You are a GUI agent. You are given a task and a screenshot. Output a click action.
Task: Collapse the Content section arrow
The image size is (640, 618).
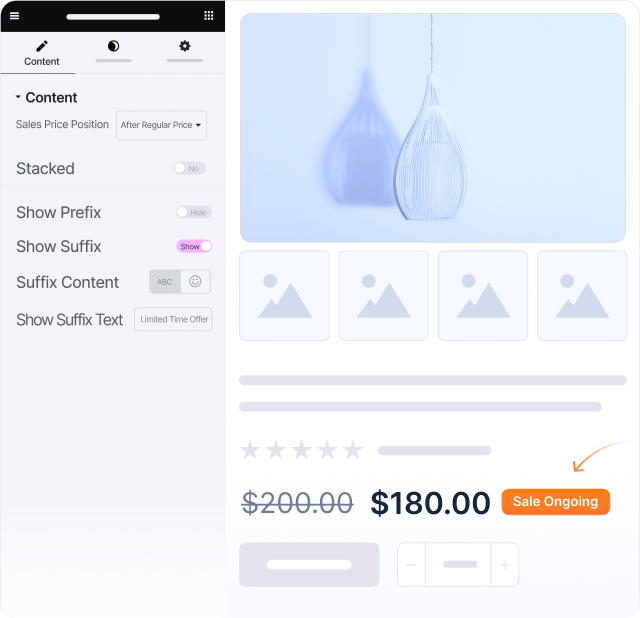coord(18,97)
